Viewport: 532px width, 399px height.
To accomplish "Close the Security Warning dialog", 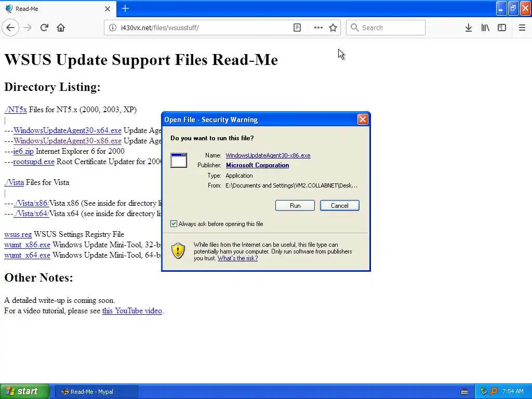I will 363,119.
